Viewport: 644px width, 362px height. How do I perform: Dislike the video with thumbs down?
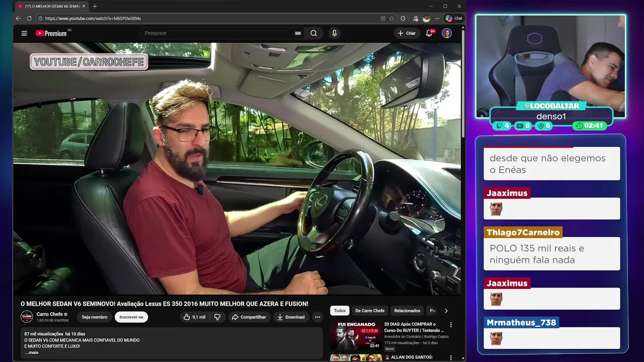point(217,317)
